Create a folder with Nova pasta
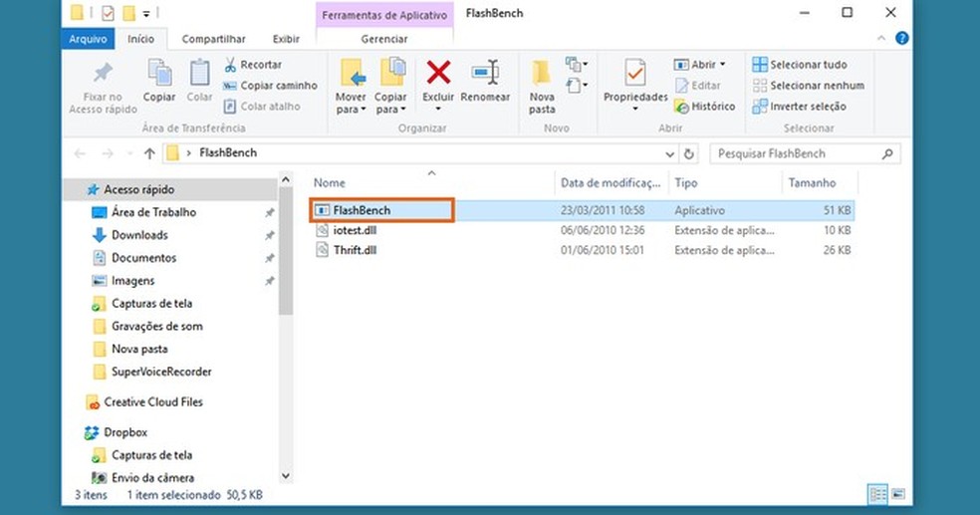The width and height of the screenshot is (980, 515). pyautogui.click(x=542, y=87)
